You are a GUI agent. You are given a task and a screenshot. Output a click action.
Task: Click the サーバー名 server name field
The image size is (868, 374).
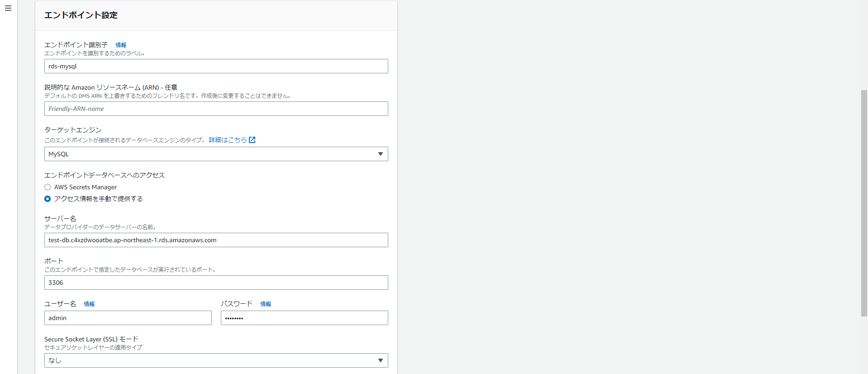point(216,240)
